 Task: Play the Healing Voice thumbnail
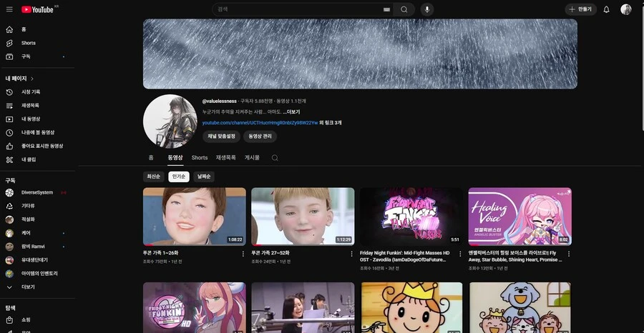click(x=520, y=217)
